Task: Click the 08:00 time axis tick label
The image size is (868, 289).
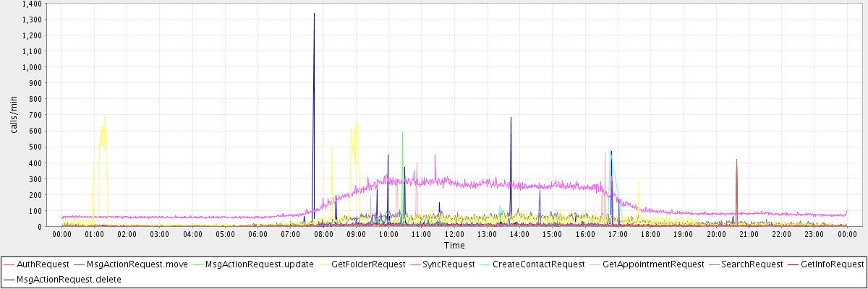Action: (323, 234)
